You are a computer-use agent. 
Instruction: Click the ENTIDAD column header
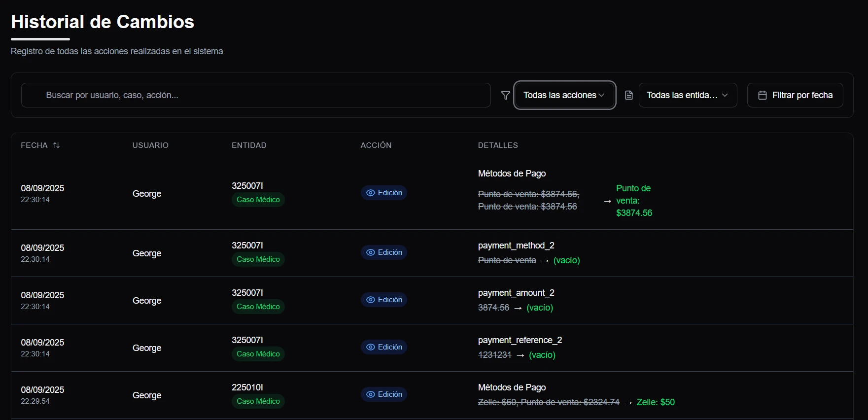click(x=249, y=145)
